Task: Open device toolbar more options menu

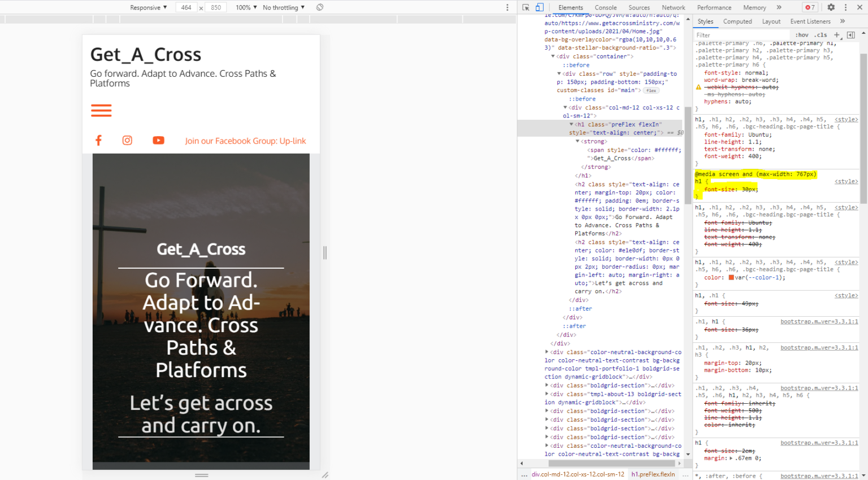Action: click(x=507, y=7)
